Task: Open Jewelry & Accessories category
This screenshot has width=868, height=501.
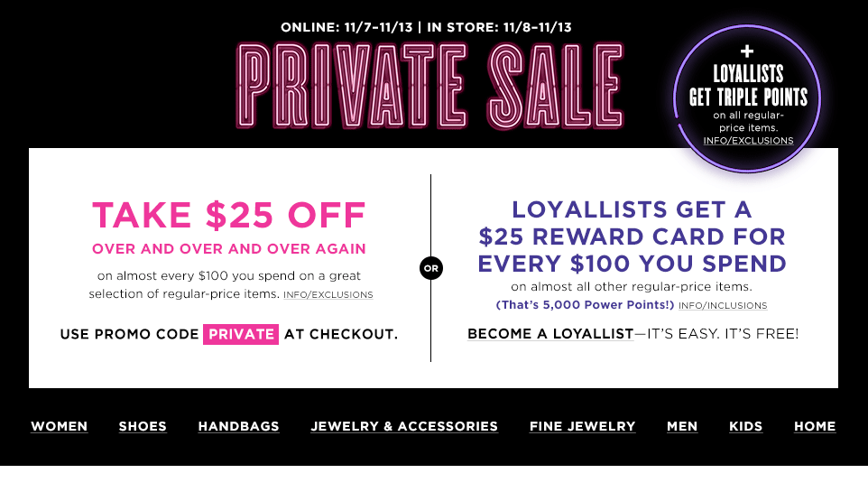Action: (x=404, y=426)
